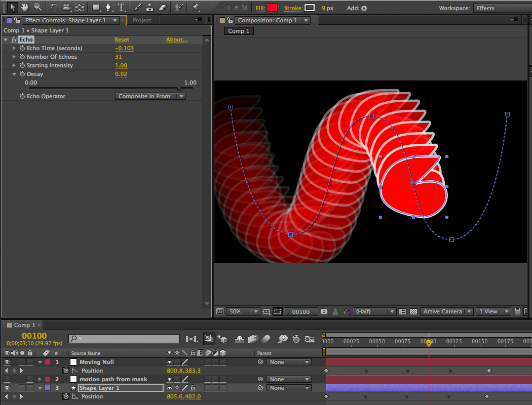Viewport: 532px width, 405px height.
Task: Hide the Moving Null layer
Action: (x=7, y=362)
